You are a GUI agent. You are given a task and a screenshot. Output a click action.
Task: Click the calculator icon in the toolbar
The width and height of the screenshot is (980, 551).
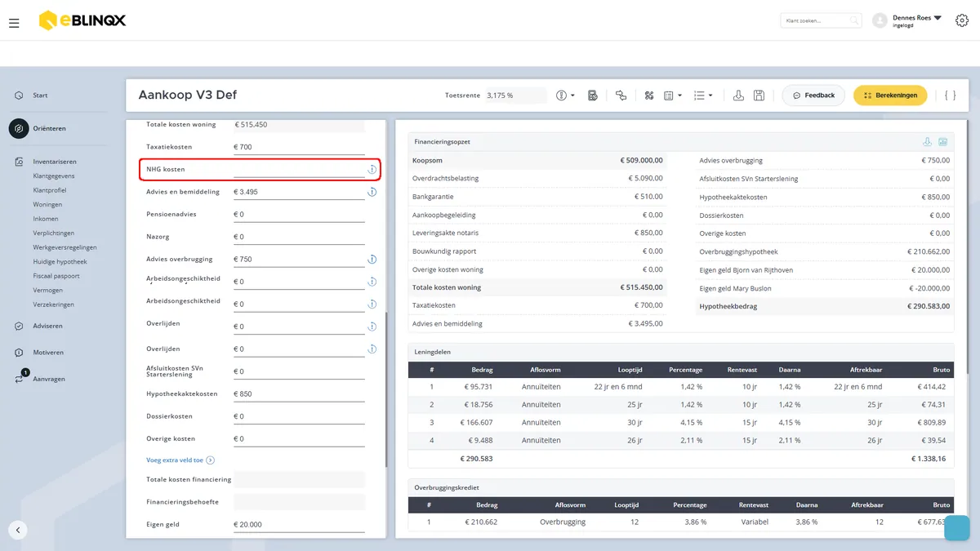(593, 96)
